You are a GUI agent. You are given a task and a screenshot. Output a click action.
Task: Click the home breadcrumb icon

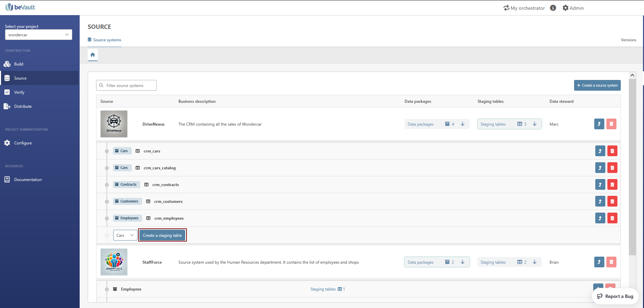tap(93, 55)
